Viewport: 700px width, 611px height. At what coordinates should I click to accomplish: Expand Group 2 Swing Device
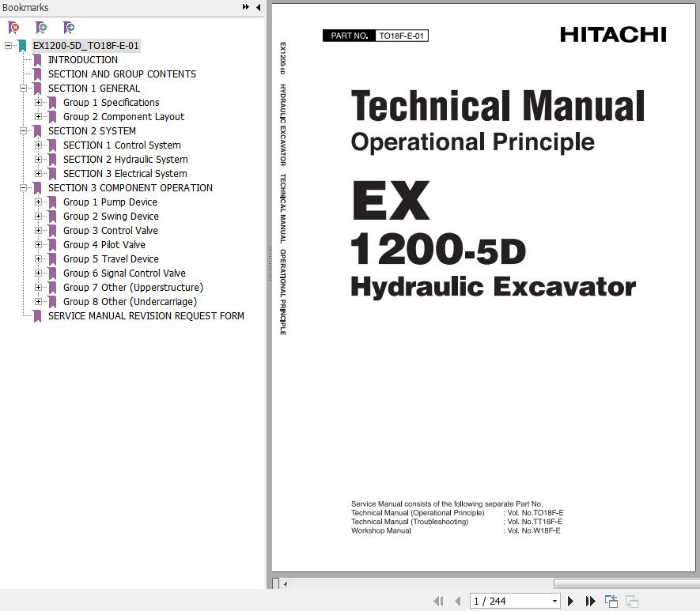[x=39, y=217]
